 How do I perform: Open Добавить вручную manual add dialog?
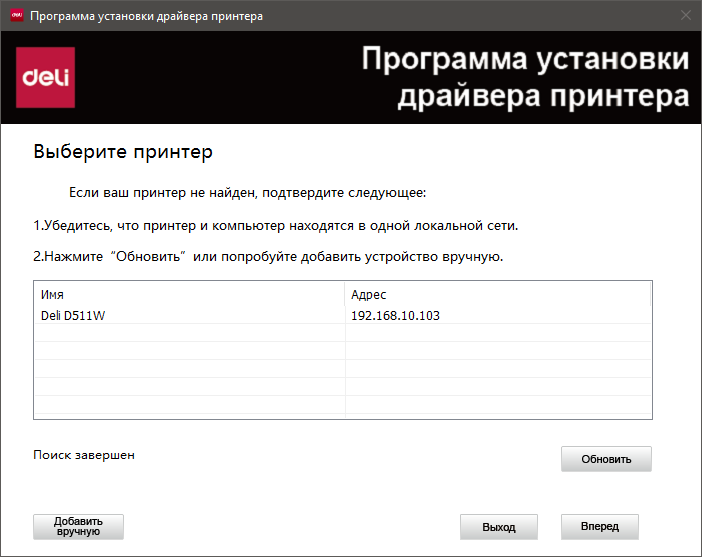pyautogui.click(x=78, y=527)
